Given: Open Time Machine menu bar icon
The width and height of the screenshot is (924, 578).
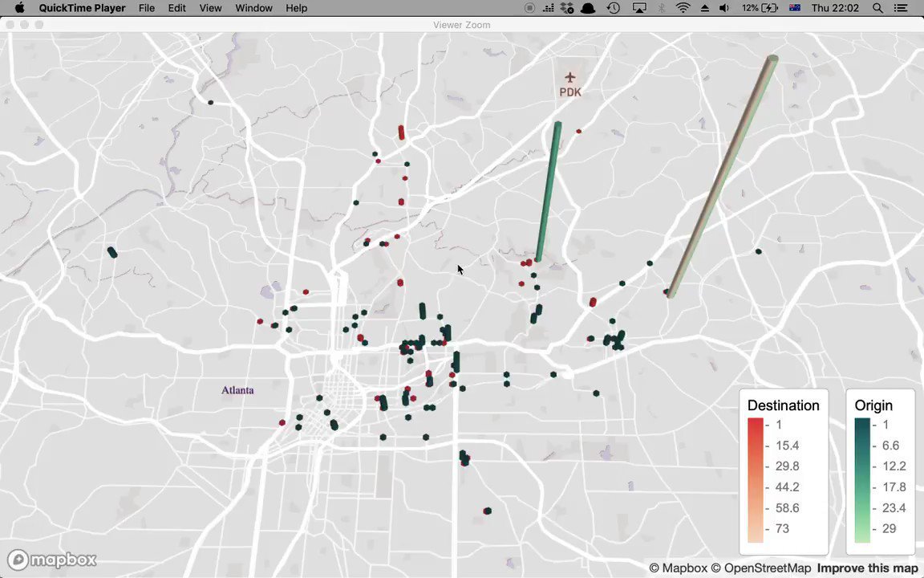Looking at the screenshot, I should click(x=614, y=8).
